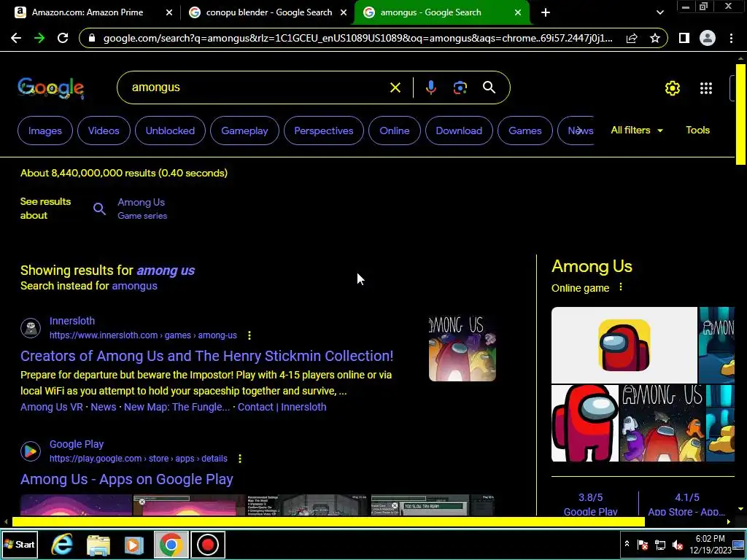
Task: Click the magnifier search button
Action: (x=489, y=87)
